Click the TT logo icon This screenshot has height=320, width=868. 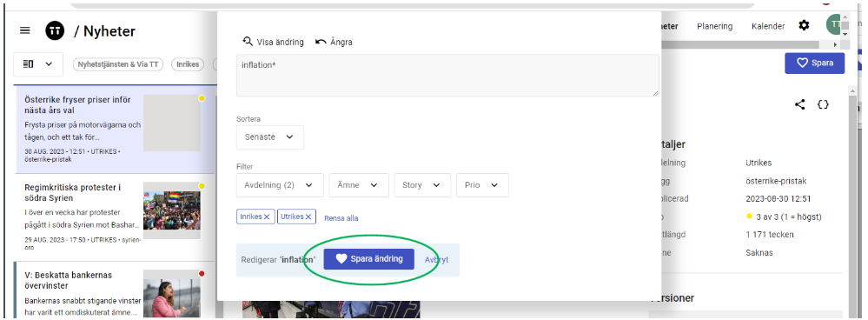pos(55,31)
